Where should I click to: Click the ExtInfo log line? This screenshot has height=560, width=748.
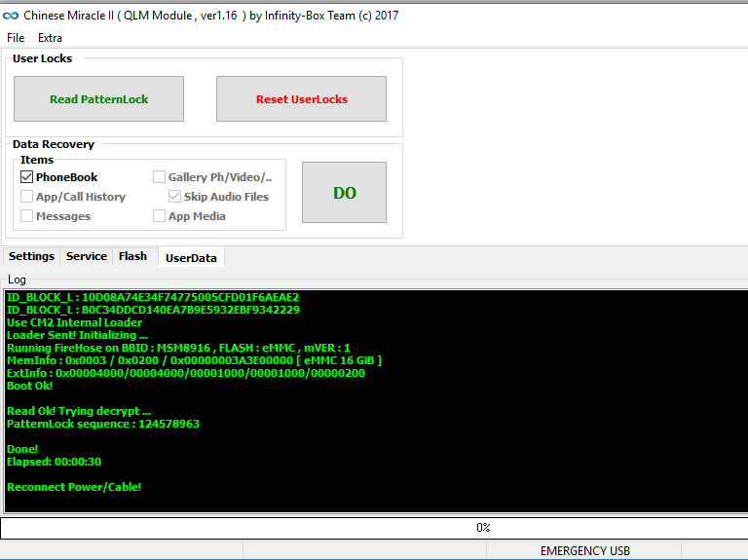pyautogui.click(x=186, y=373)
